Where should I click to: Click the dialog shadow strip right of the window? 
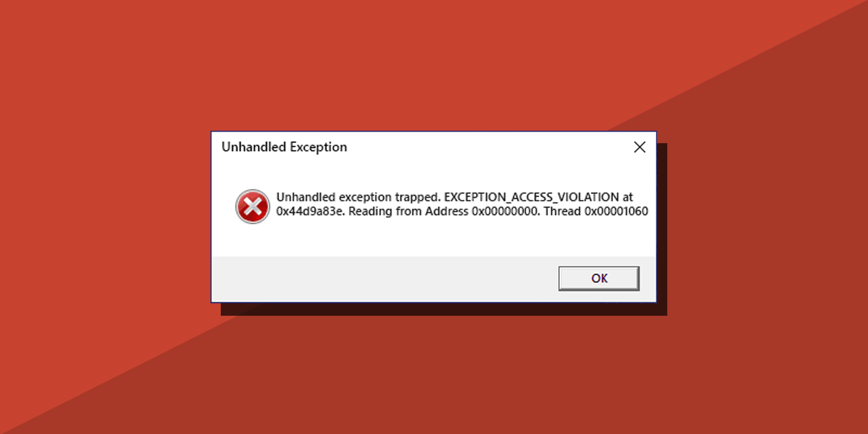(x=662, y=228)
